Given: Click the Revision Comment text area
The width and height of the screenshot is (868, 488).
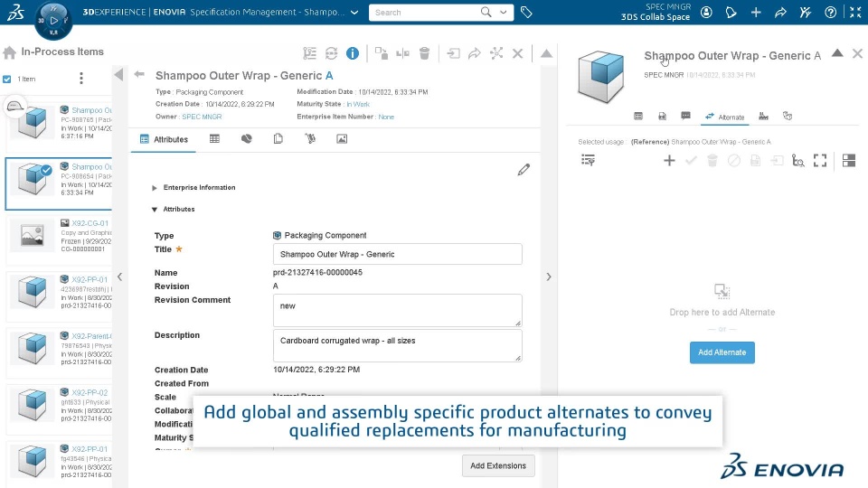Looking at the screenshot, I should [398, 310].
